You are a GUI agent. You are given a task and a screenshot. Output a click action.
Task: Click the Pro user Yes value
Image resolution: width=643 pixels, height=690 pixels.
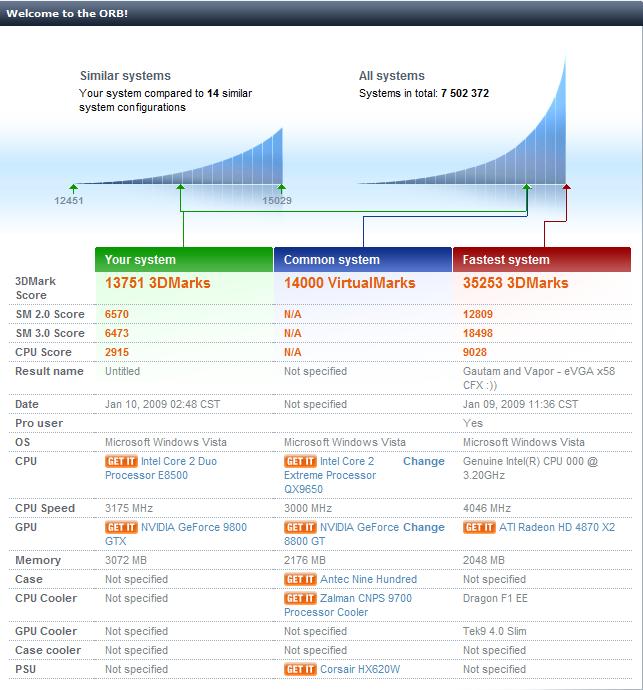click(473, 423)
